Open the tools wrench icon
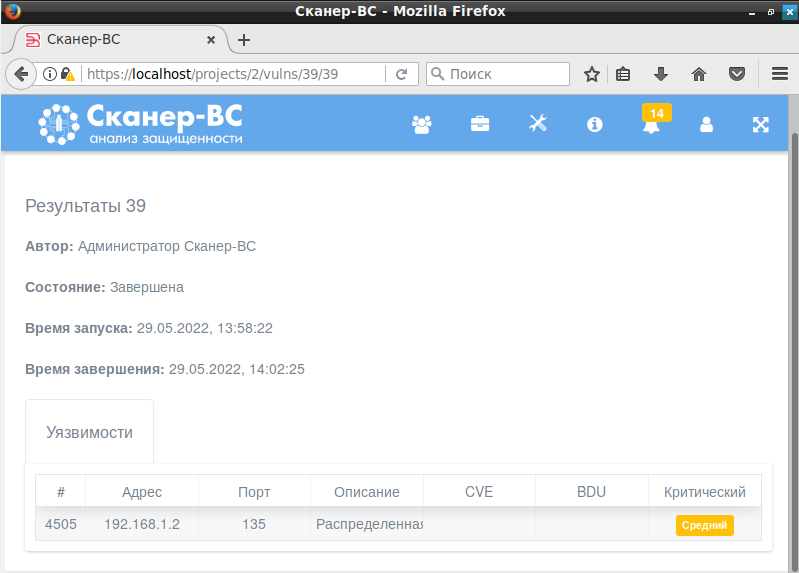Screen dimensions: 799x573 [538, 123]
